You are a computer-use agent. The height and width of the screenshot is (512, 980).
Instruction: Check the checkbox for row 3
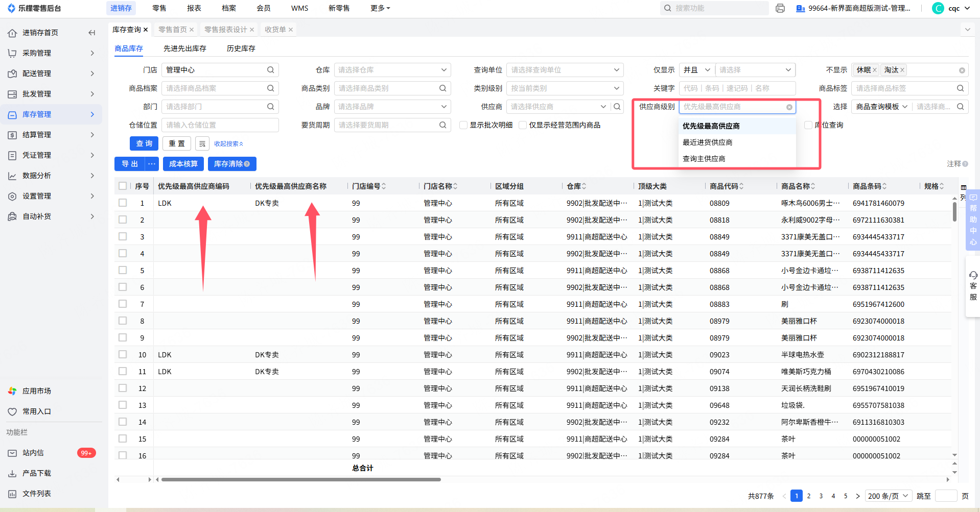(x=123, y=236)
